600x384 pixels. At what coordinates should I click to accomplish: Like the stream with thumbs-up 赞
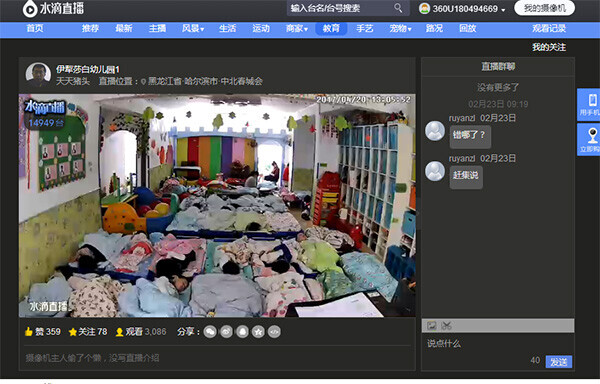click(x=42, y=332)
